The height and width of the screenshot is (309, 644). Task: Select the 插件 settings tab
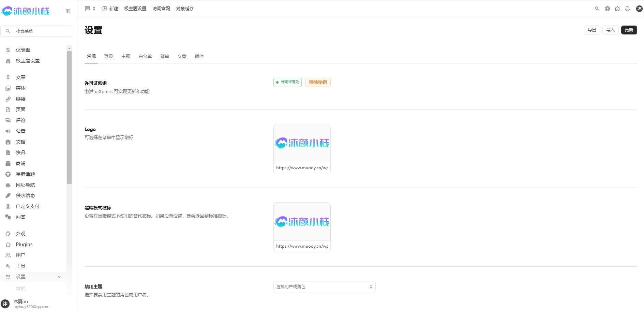199,56
